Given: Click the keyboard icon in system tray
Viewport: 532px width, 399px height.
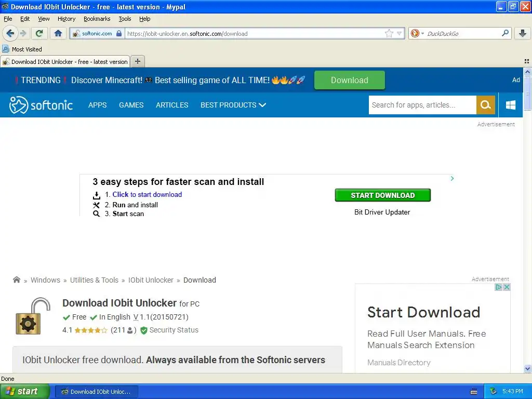Looking at the screenshot, I should [474, 392].
